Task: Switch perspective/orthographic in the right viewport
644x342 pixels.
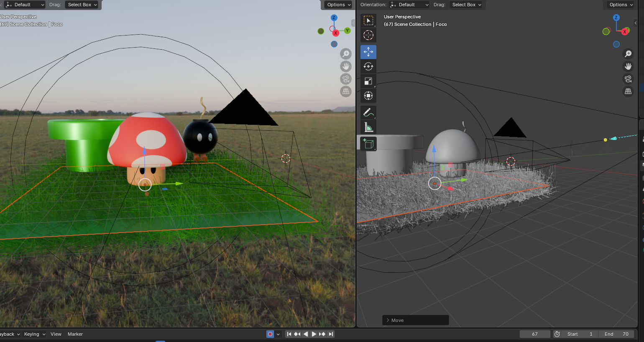Action: click(x=628, y=91)
